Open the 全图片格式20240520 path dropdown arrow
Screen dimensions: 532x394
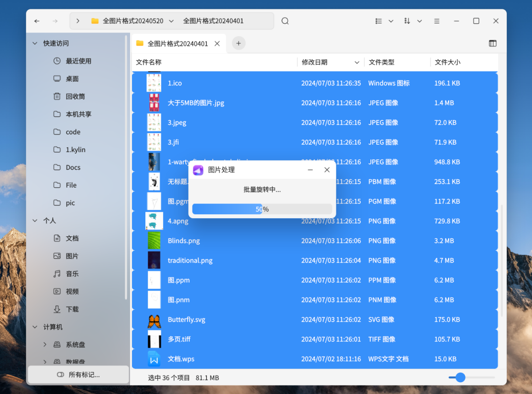[x=171, y=21]
